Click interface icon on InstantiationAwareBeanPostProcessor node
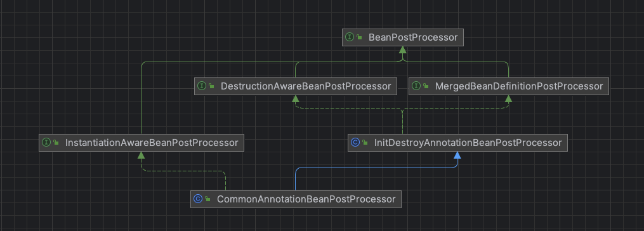This screenshot has height=231, width=644. [46, 142]
